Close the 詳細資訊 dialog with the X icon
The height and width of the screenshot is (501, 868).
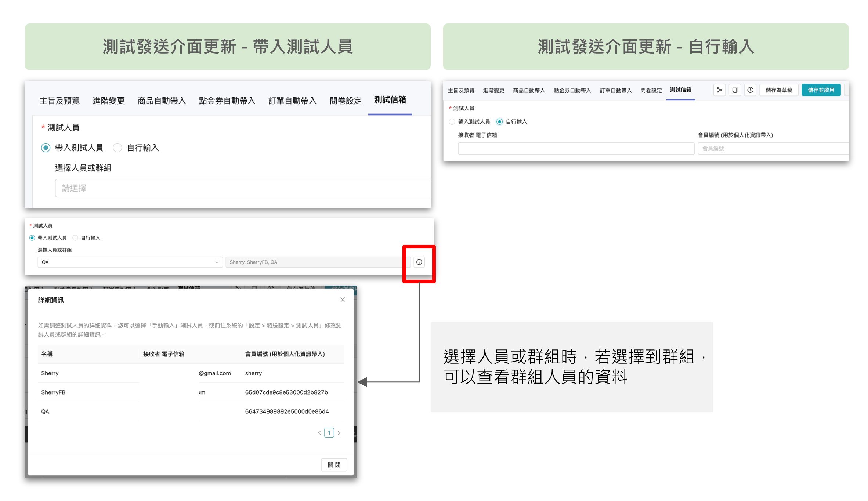click(342, 299)
